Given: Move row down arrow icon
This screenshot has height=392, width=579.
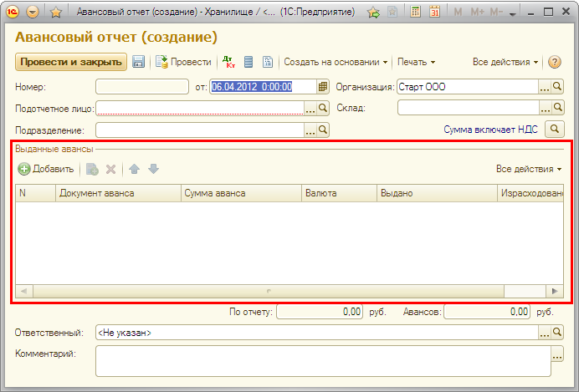Looking at the screenshot, I should pyautogui.click(x=154, y=169).
